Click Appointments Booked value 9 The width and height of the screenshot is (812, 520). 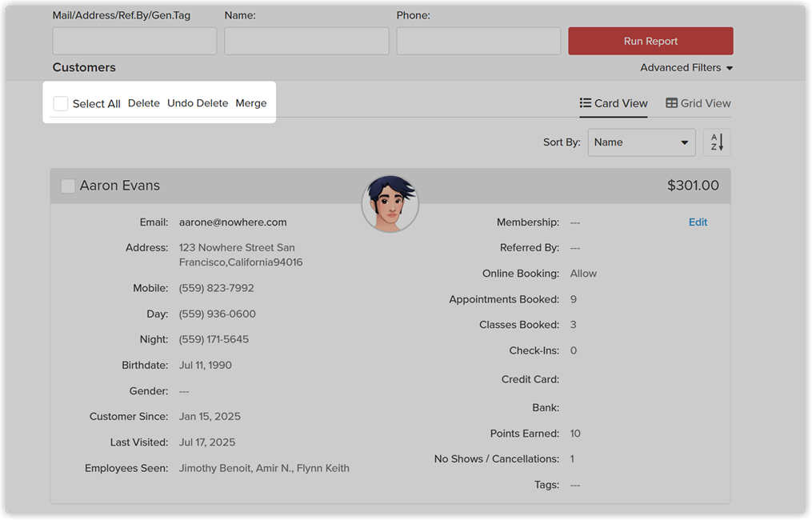[574, 299]
